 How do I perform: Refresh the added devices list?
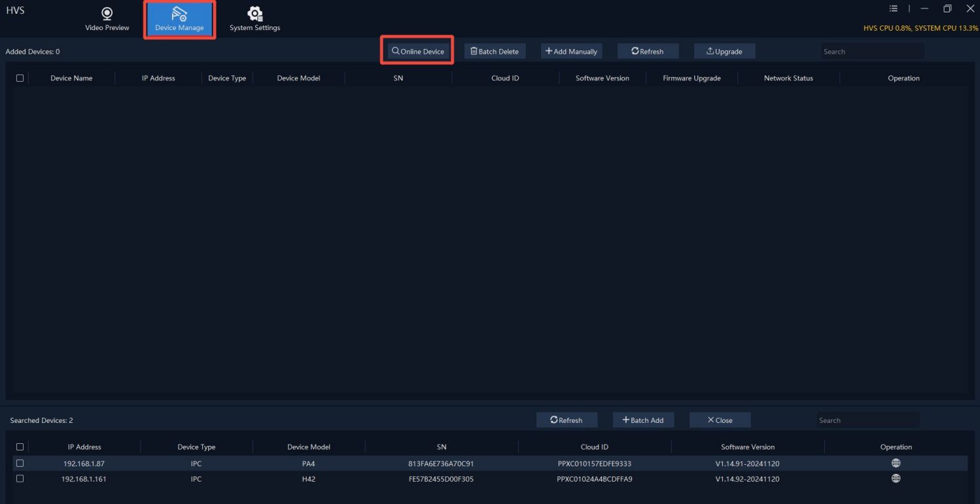click(648, 51)
